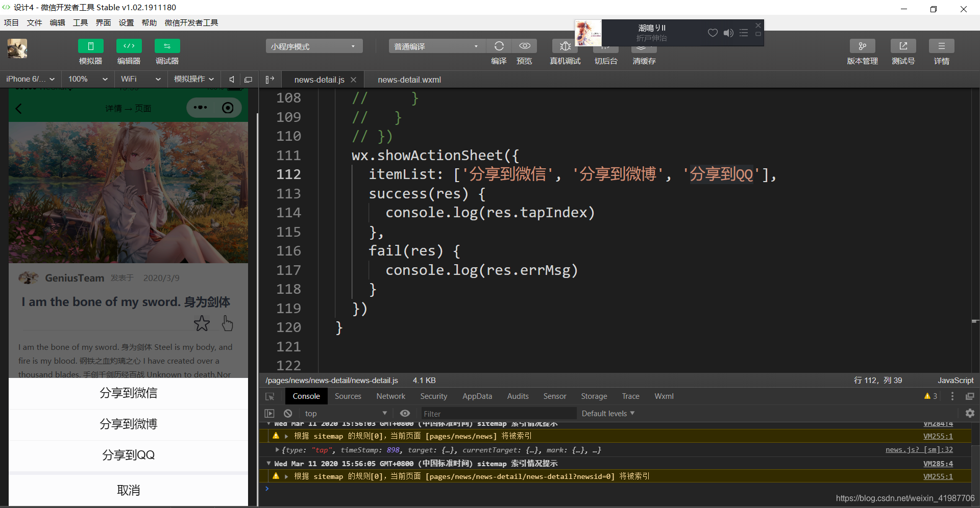The width and height of the screenshot is (980, 508).
Task: Choose 分享到微信 in action sheet
Action: (128, 393)
